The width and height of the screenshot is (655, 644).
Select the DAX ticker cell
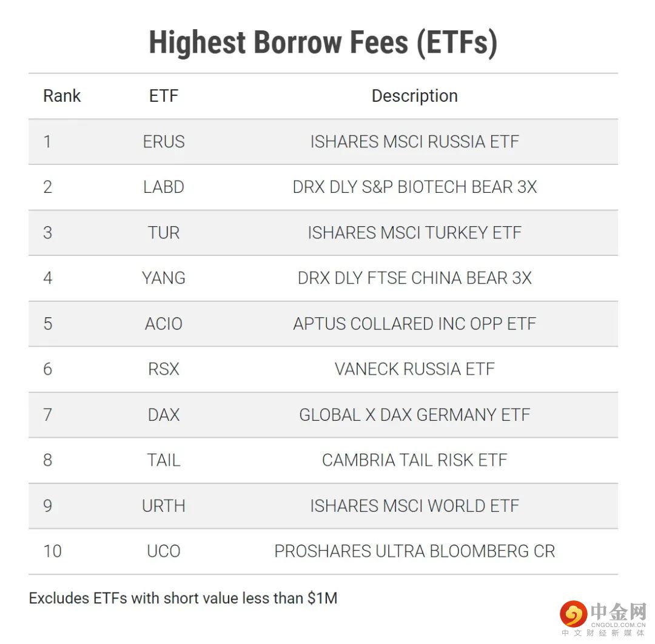[x=164, y=415]
